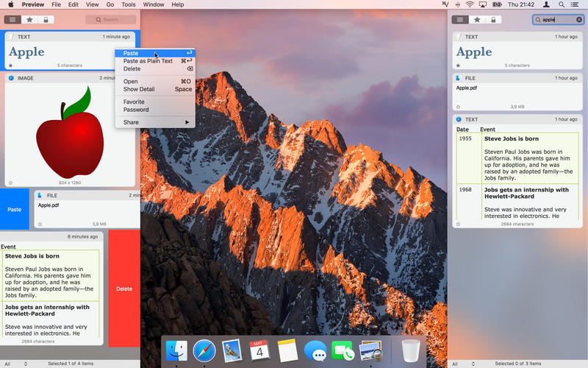588x368 pixels.
Task: Choose Paste in the context menu
Action: [x=155, y=53]
